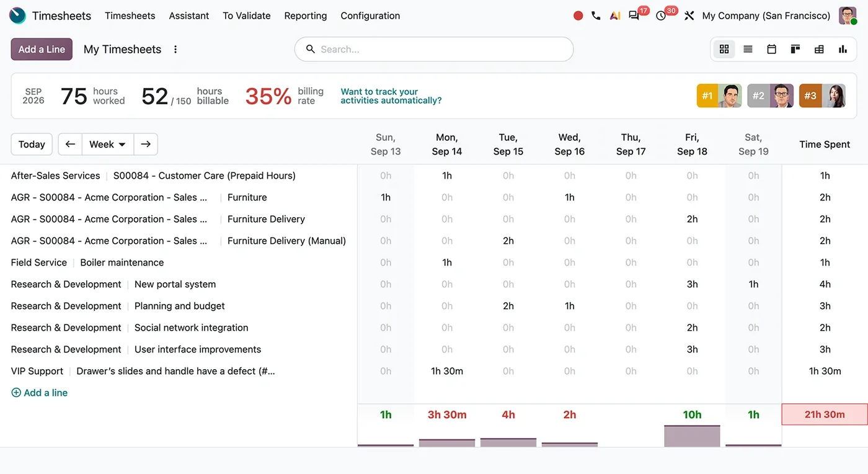
Task: Select the #2 leaderboard avatar
Action: pos(770,96)
